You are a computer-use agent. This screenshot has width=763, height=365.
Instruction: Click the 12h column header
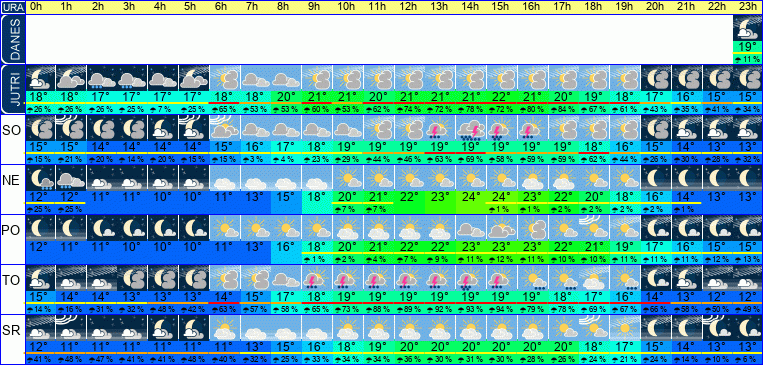408,7
